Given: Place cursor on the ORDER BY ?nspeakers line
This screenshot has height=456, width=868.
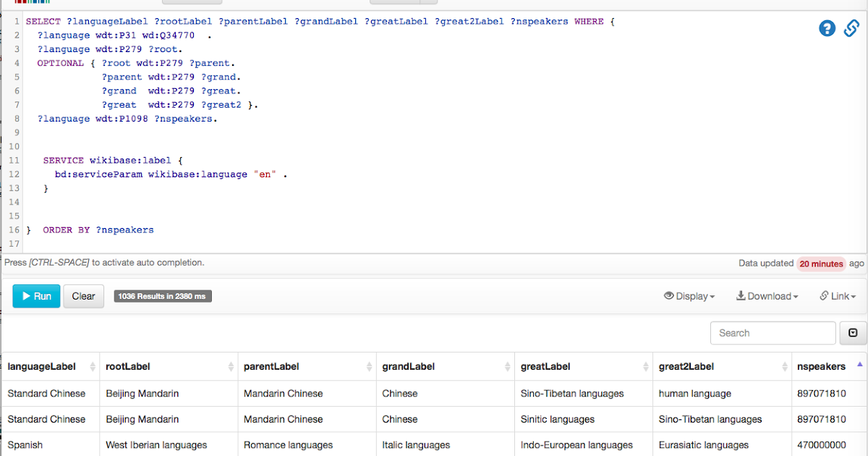Looking at the screenshot, I should click(x=98, y=230).
